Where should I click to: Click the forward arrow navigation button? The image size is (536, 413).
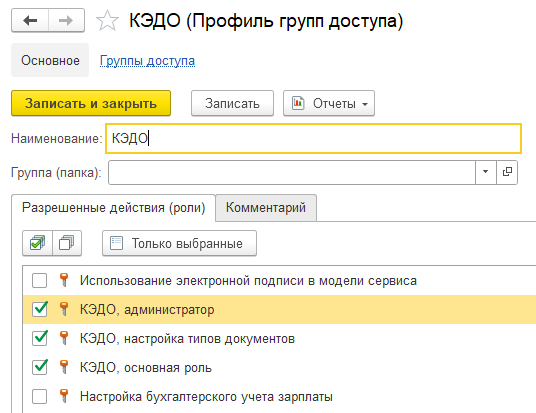tap(66, 21)
